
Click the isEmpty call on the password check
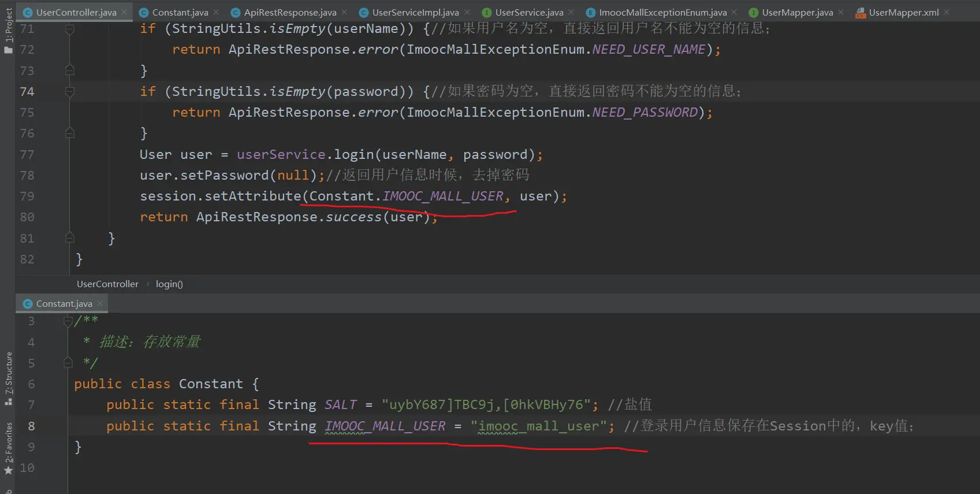click(x=297, y=91)
